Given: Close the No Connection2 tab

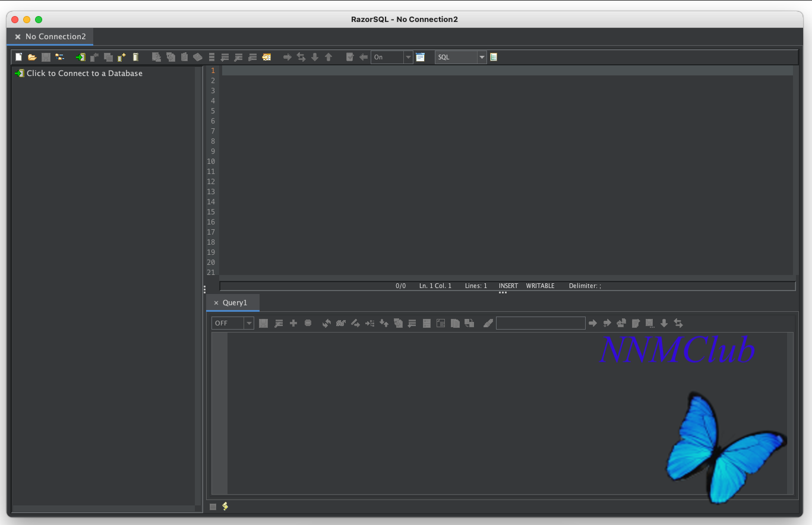Looking at the screenshot, I should point(18,37).
